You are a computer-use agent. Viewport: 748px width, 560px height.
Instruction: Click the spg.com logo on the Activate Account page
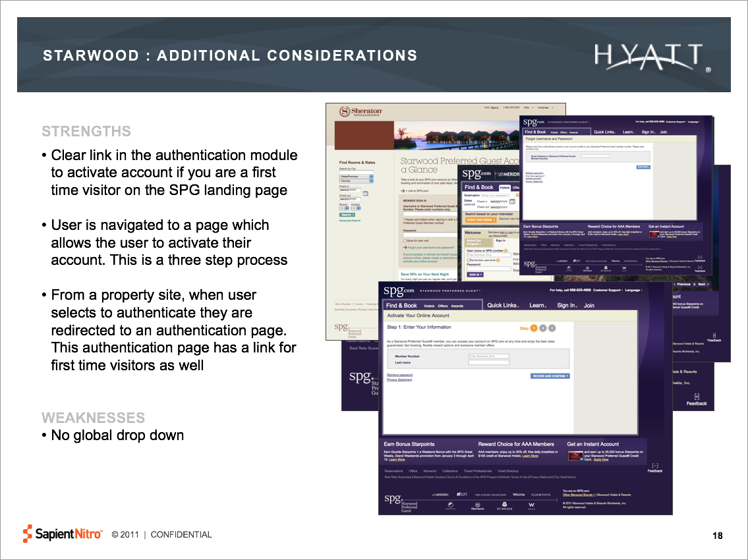(x=399, y=291)
